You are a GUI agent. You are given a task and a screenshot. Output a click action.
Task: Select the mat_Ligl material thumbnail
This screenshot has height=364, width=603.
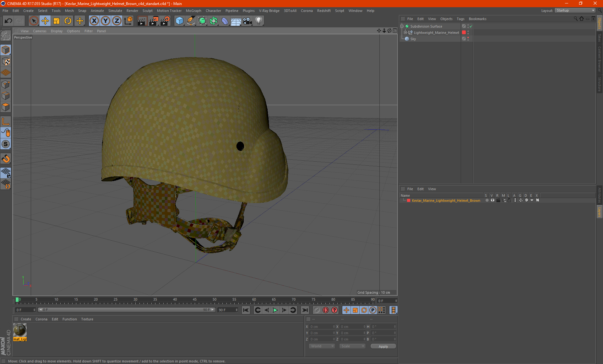(20, 332)
